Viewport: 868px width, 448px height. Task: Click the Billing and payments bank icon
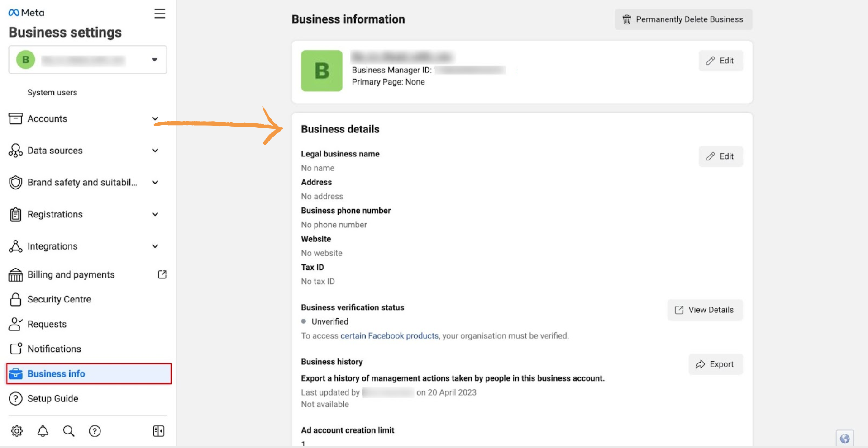tap(15, 274)
